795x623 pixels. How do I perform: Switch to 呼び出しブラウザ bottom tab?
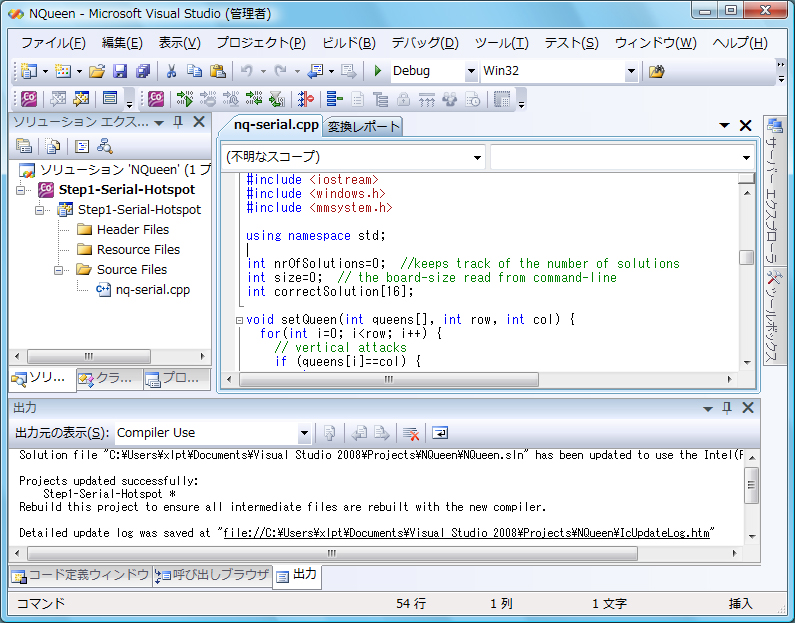212,575
